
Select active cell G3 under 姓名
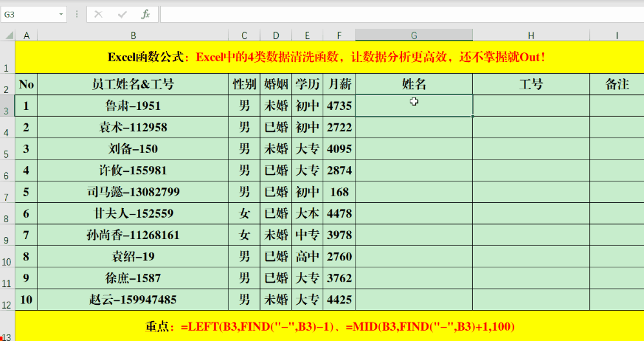click(414, 105)
